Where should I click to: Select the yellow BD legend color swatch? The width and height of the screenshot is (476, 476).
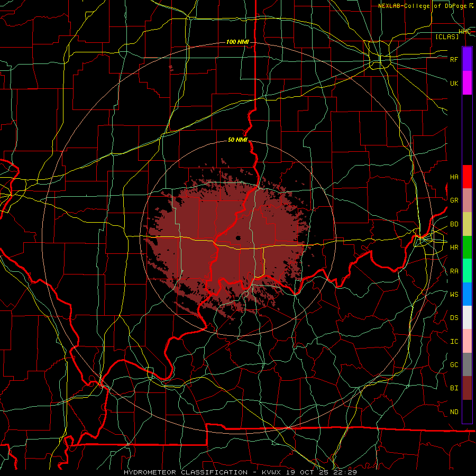click(x=467, y=224)
